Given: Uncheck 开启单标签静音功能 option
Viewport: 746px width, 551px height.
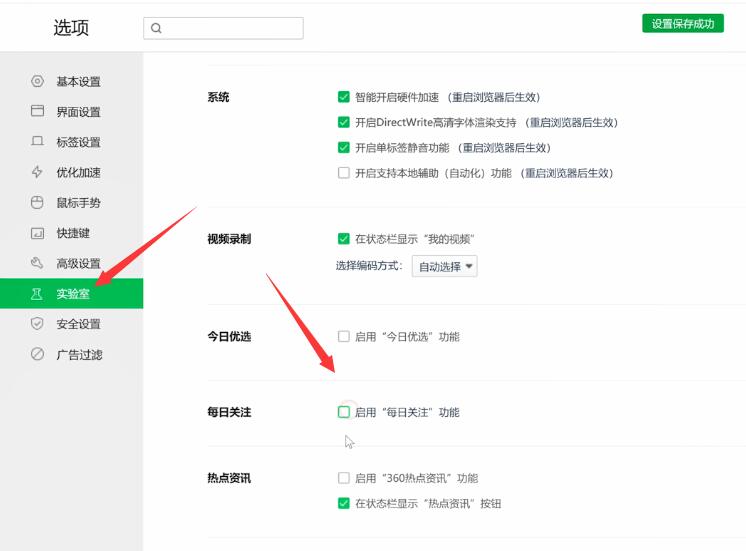Looking at the screenshot, I should [x=344, y=148].
